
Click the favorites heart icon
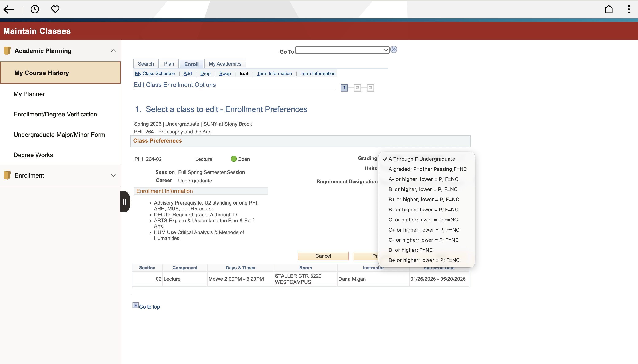55,9
